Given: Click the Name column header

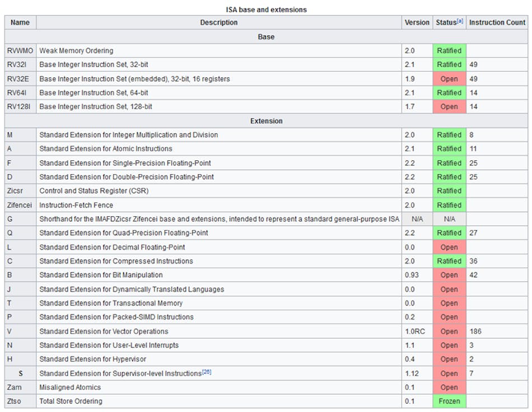Looking at the screenshot, I should pos(20,22).
